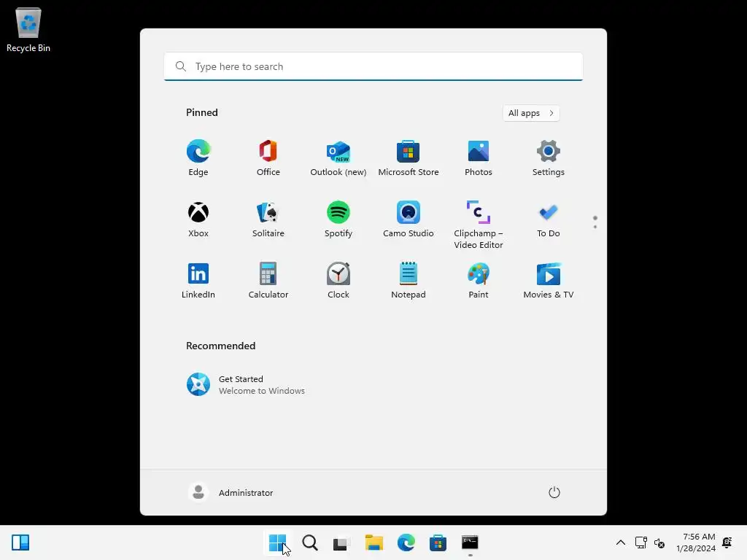Launch Notepad
The height and width of the screenshot is (560, 747).
409,281
